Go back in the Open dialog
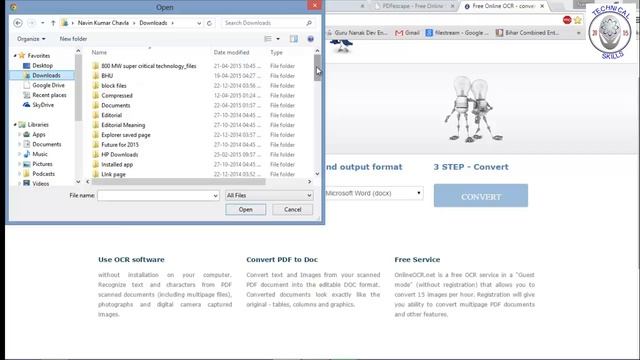The image size is (640, 360). click(18, 23)
